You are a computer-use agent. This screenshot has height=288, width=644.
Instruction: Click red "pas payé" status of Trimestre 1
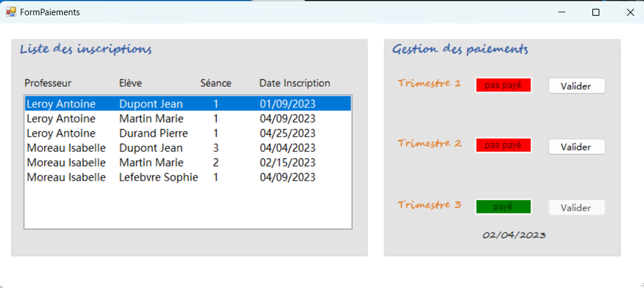click(503, 86)
